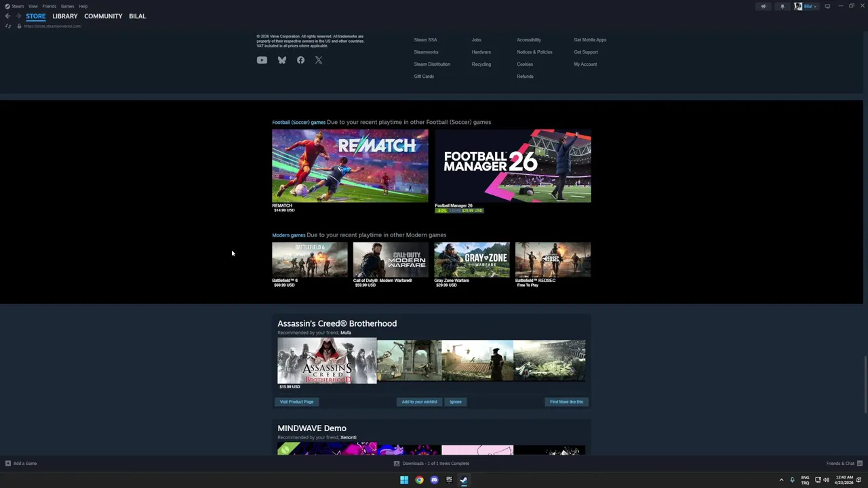
Task: Open the Steam X (Twitter) icon
Action: pos(319,60)
